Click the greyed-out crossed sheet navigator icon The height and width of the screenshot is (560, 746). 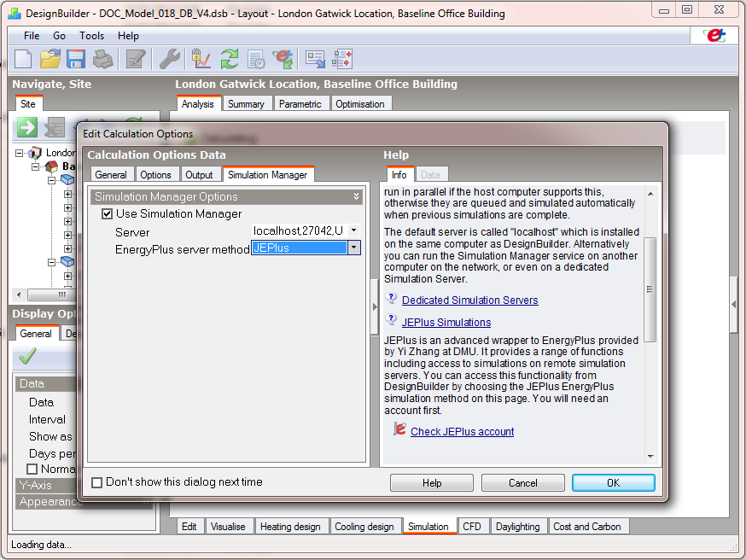(55, 127)
